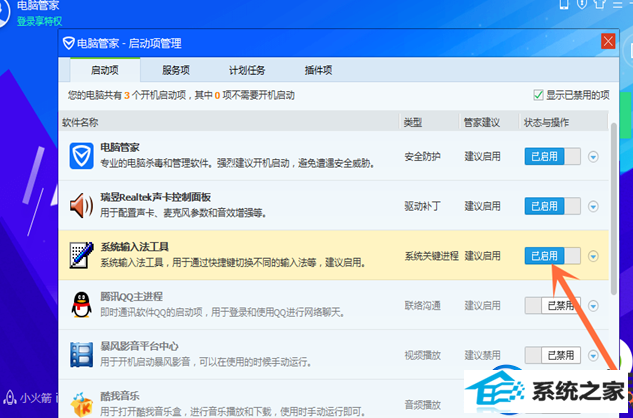633x418 pixels.
Task: Open the main window hamburger menu
Action: 618,4
